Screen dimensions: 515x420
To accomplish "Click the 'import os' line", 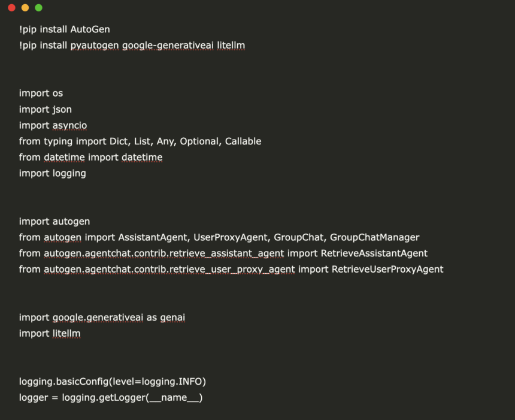I will pos(41,93).
